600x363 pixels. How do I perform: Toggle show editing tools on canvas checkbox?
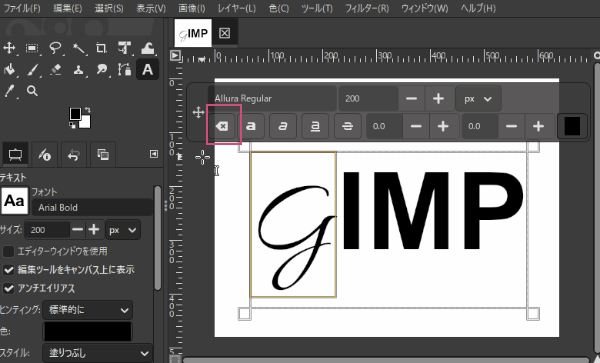click(x=8, y=270)
